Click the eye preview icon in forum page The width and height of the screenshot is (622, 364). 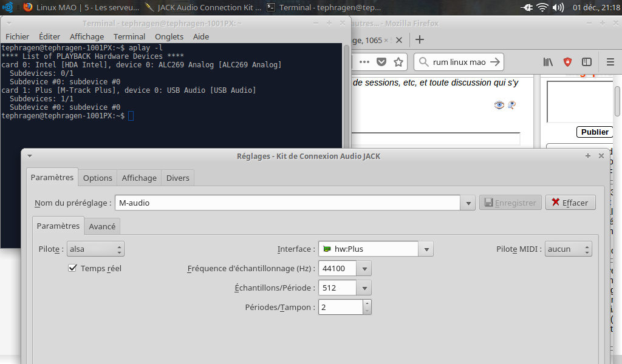coord(499,104)
